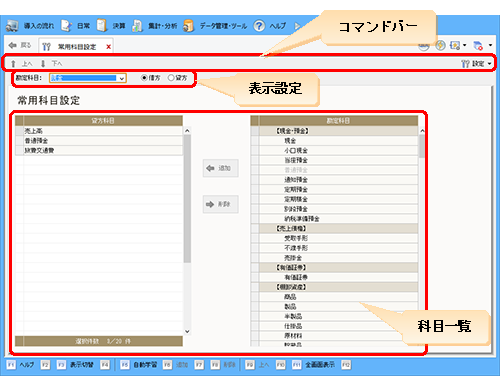This screenshot has width=500, height=376.
Task: Go back with the 戻る arrow
Action: tap(20, 45)
